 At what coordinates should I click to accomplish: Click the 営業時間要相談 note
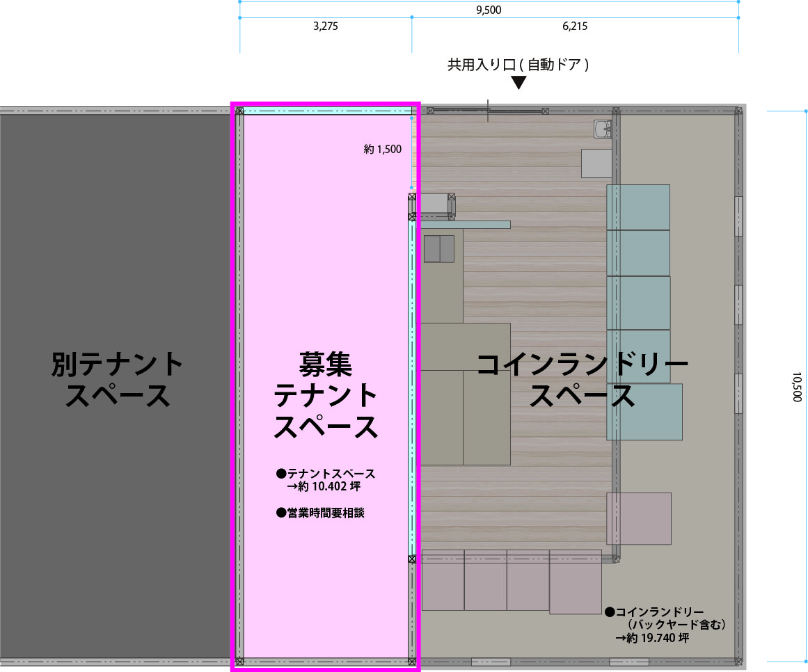tap(321, 513)
